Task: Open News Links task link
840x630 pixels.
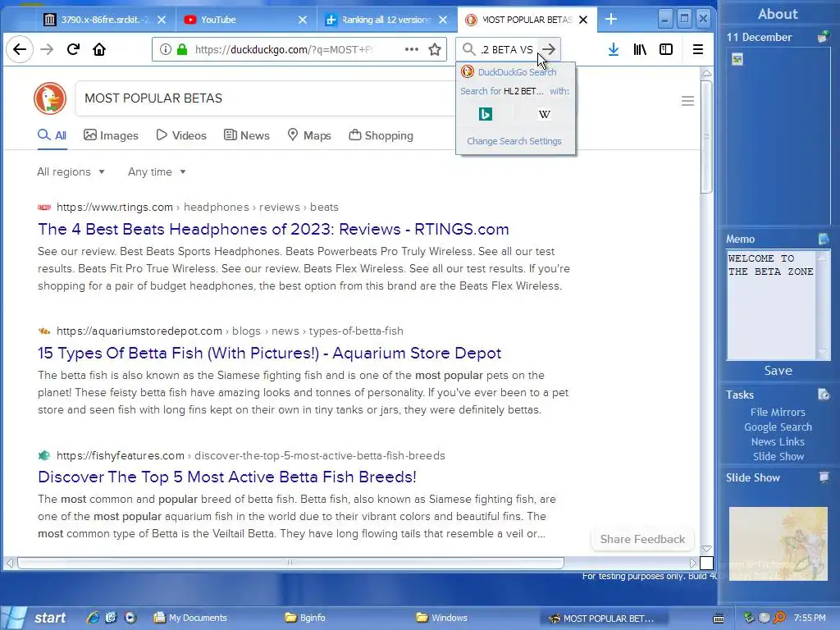Action: click(x=778, y=441)
